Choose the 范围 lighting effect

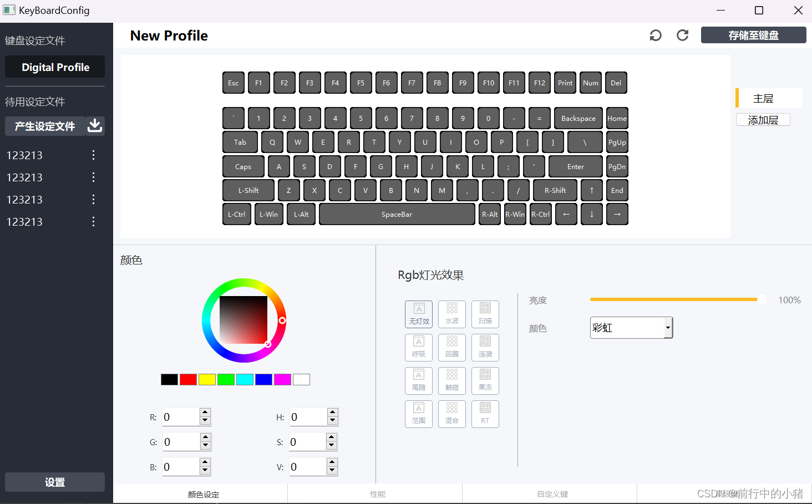point(419,414)
